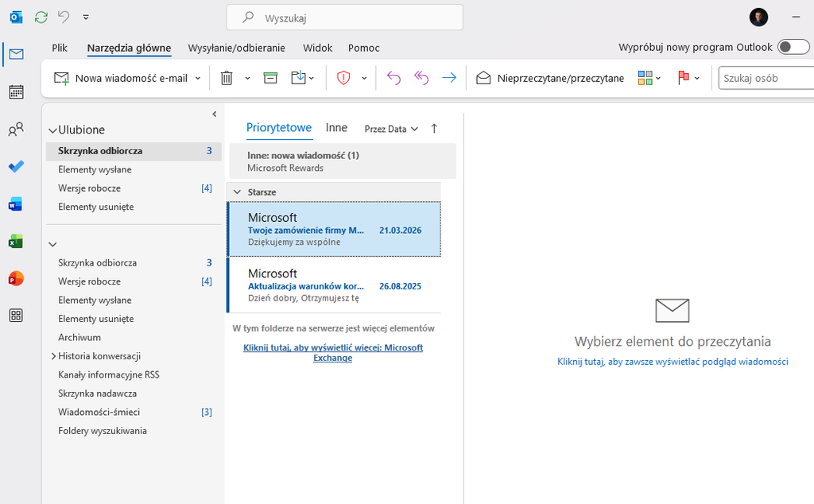This screenshot has width=814, height=504.
Task: Open Microsoft email dated 26.08.2025
Action: click(x=334, y=285)
